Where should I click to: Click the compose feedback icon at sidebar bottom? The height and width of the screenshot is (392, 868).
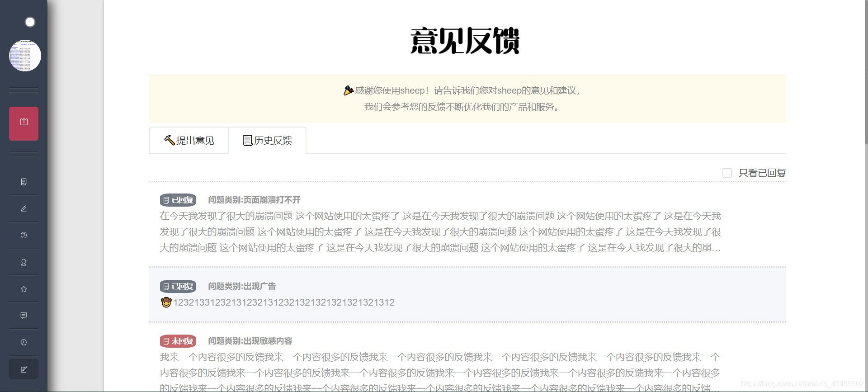click(24, 369)
